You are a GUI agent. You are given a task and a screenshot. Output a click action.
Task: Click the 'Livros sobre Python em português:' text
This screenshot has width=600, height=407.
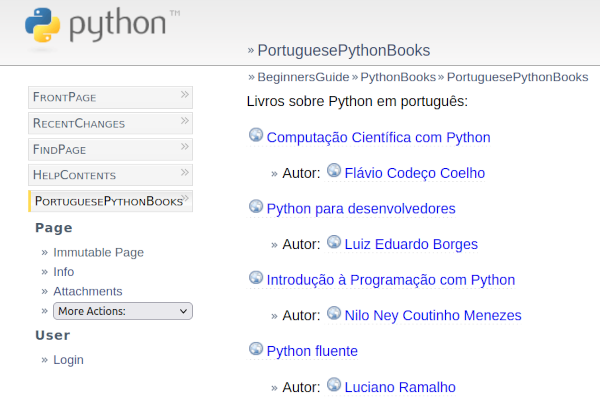click(357, 101)
